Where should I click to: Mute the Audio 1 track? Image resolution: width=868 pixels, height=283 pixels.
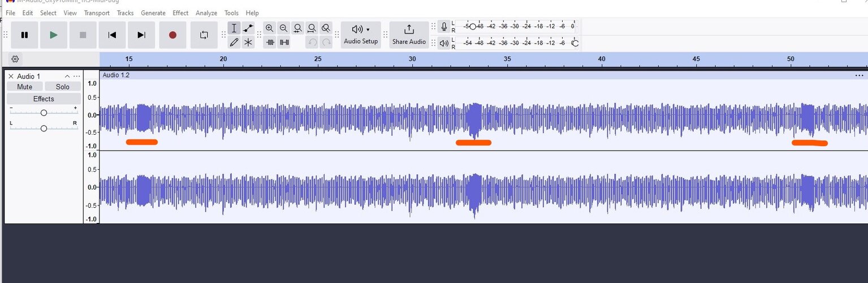(x=24, y=87)
